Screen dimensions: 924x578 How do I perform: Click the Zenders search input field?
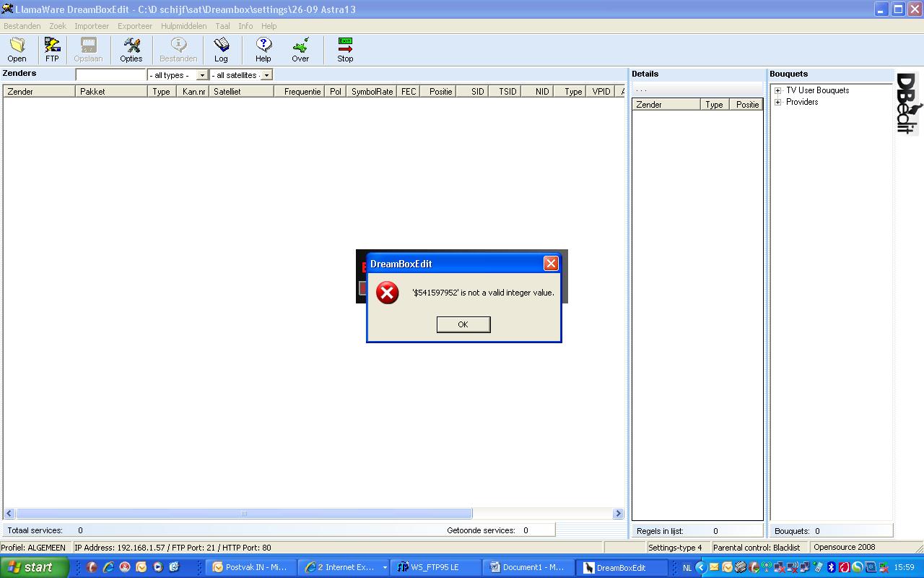(x=111, y=75)
